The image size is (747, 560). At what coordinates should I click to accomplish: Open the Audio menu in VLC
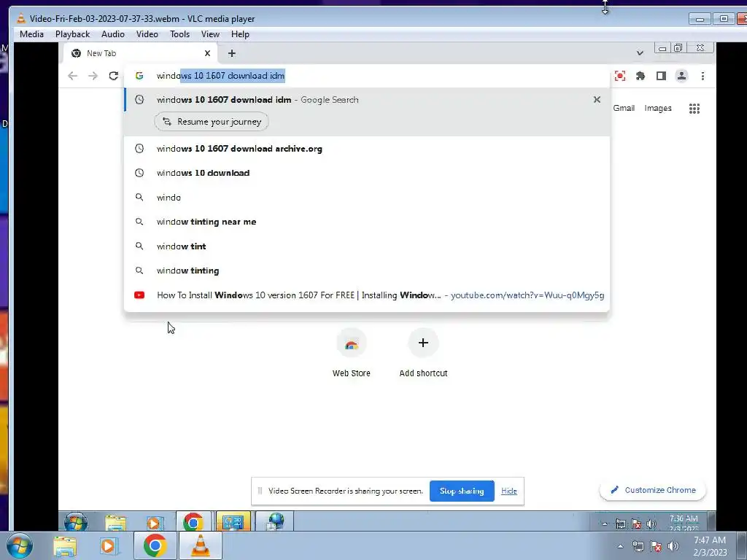pos(113,34)
